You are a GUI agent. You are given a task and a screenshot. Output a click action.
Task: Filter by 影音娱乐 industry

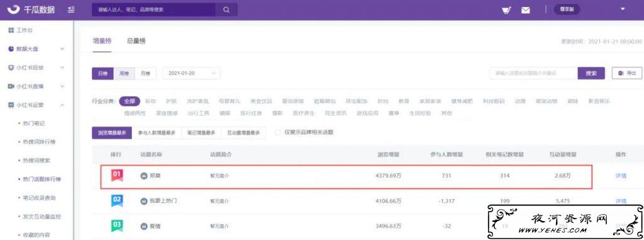click(599, 101)
